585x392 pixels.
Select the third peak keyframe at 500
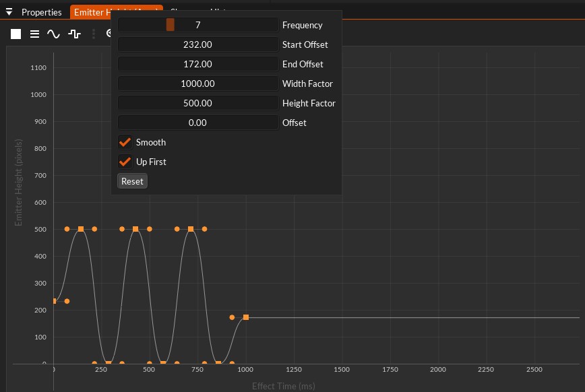pyautogui.click(x=191, y=229)
